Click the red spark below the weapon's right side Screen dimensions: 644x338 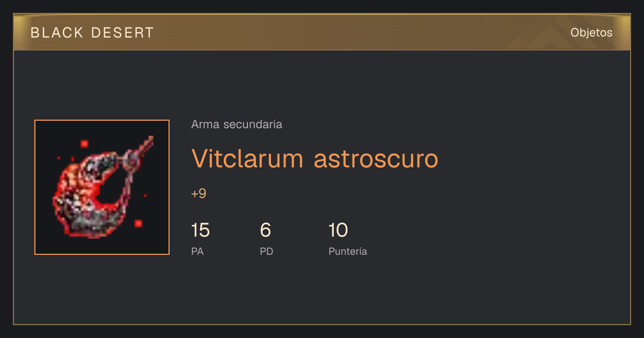click(138, 223)
